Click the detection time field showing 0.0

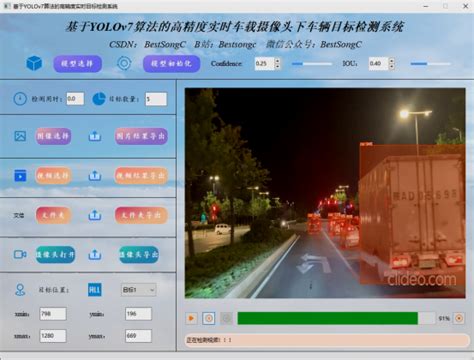click(x=75, y=99)
